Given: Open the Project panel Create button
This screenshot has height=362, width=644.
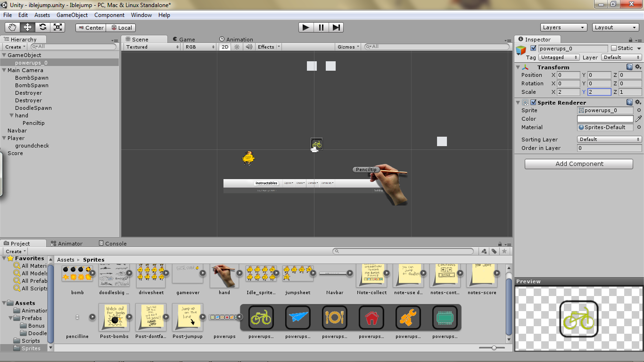Looking at the screenshot, I should (15, 251).
